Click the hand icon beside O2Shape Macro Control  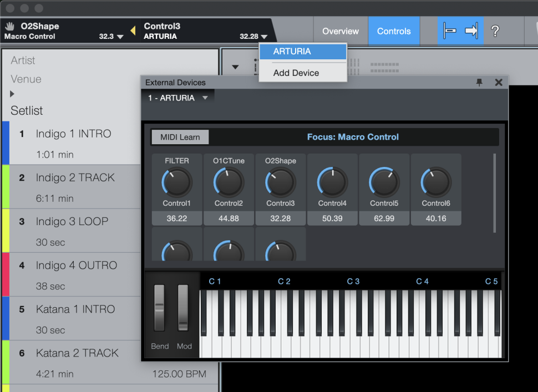(9, 26)
